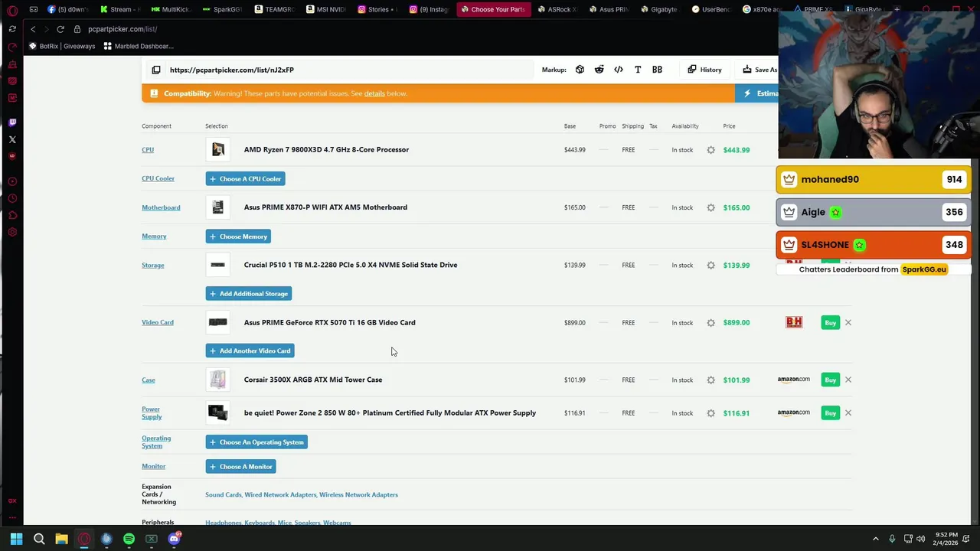Image resolution: width=980 pixels, height=551 pixels.
Task: Click the lock site-info icon in address bar
Action: point(77,29)
